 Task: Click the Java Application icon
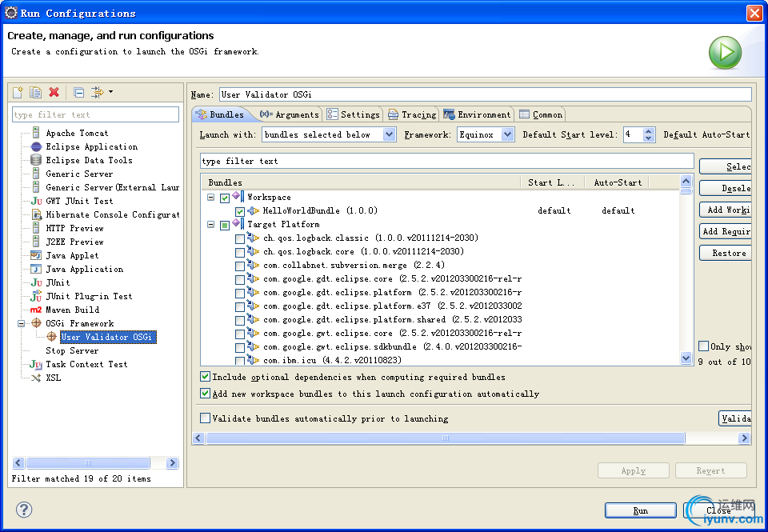tap(36, 269)
